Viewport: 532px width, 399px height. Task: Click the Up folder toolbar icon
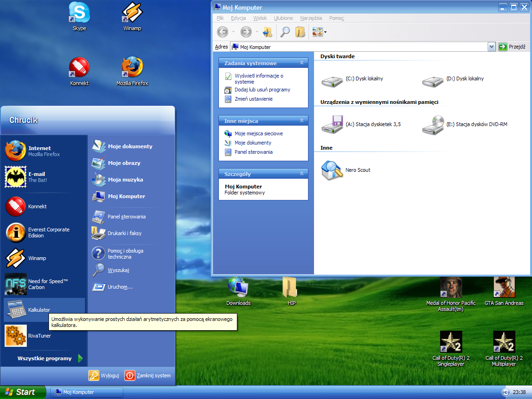tap(267, 31)
